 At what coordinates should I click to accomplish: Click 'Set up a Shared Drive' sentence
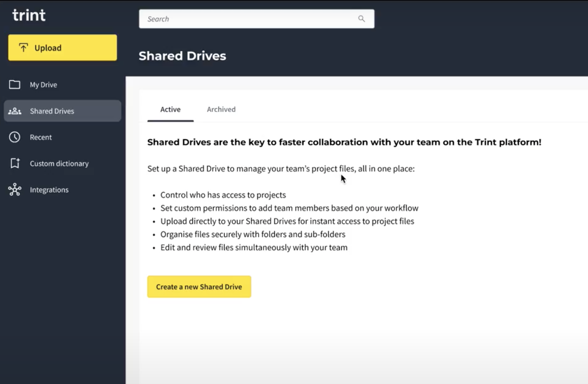(281, 169)
